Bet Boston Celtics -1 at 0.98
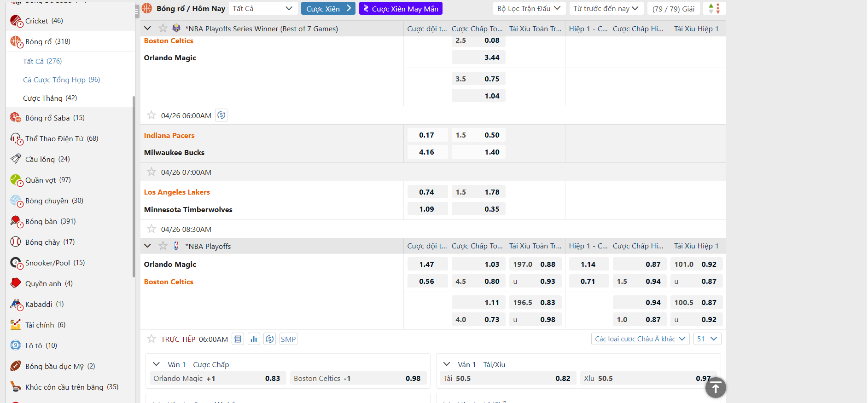 click(358, 378)
